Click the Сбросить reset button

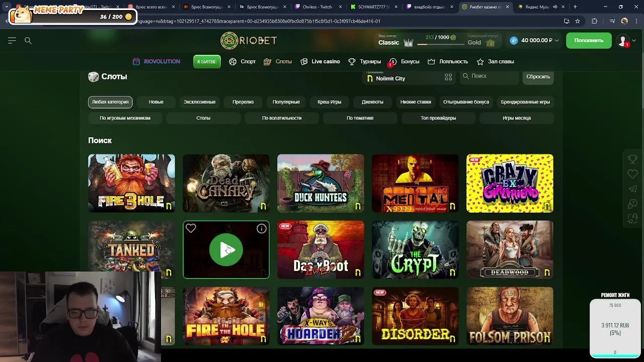pos(538,76)
